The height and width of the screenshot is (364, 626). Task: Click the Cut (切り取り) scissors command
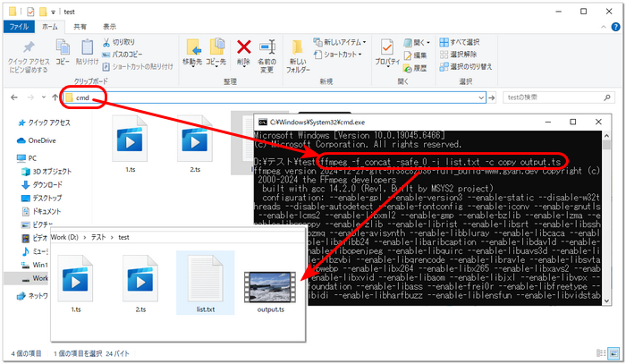(x=119, y=42)
